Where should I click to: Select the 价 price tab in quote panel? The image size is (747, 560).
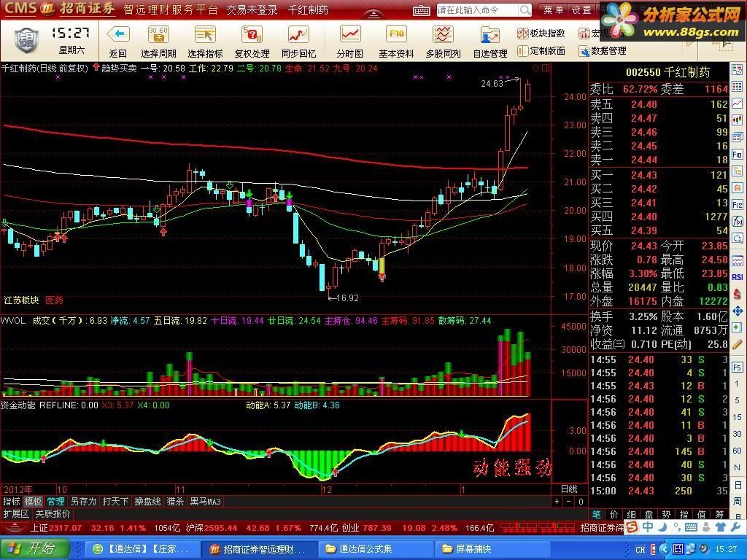pyautogui.click(x=614, y=514)
